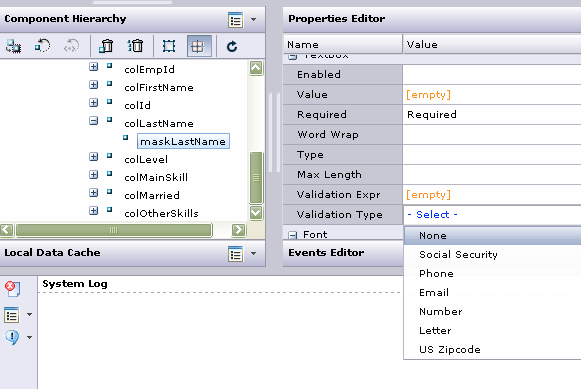Choose Email validation type
Screen dimensions: 581x389
click(x=492, y=293)
